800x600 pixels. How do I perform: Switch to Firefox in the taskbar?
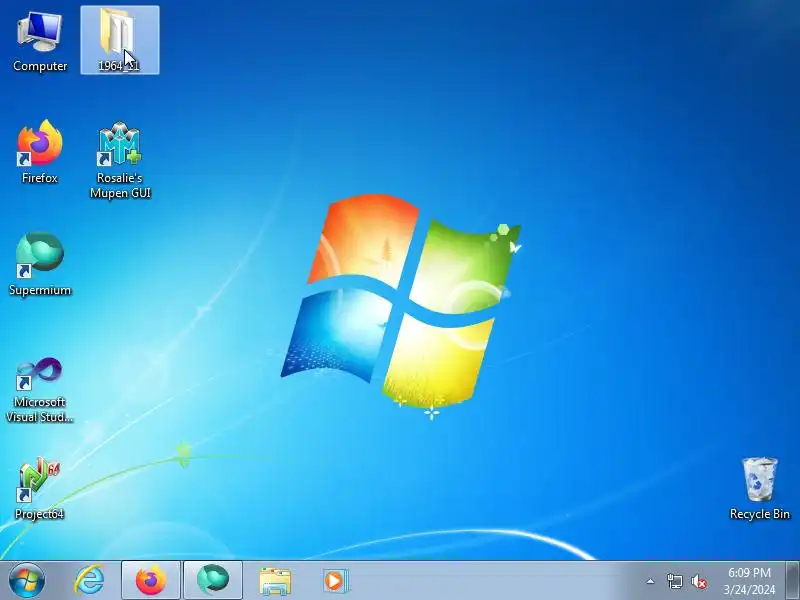coord(151,580)
